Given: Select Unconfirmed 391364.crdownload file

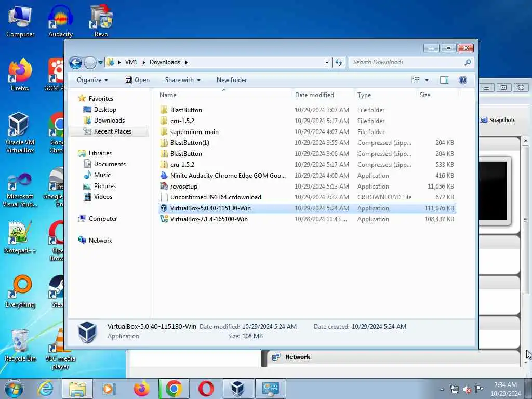Looking at the screenshot, I should coord(307,197).
